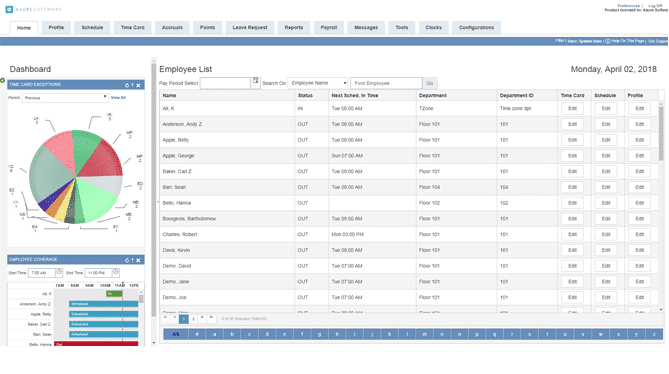Screen dimensions: 669x374
Task: Click the green add widget icon beside Dashboard
Action: pyautogui.click(x=3, y=80)
